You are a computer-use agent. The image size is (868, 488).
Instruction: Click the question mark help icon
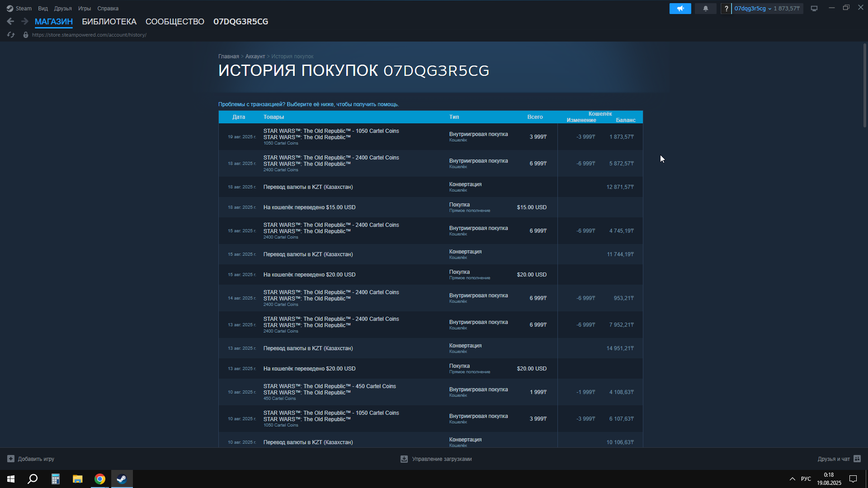click(x=726, y=9)
